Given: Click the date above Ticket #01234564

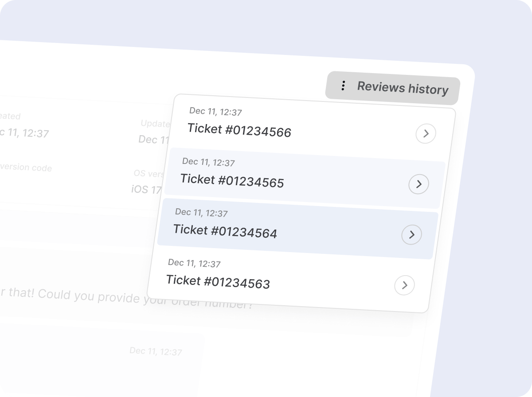Looking at the screenshot, I should point(201,213).
